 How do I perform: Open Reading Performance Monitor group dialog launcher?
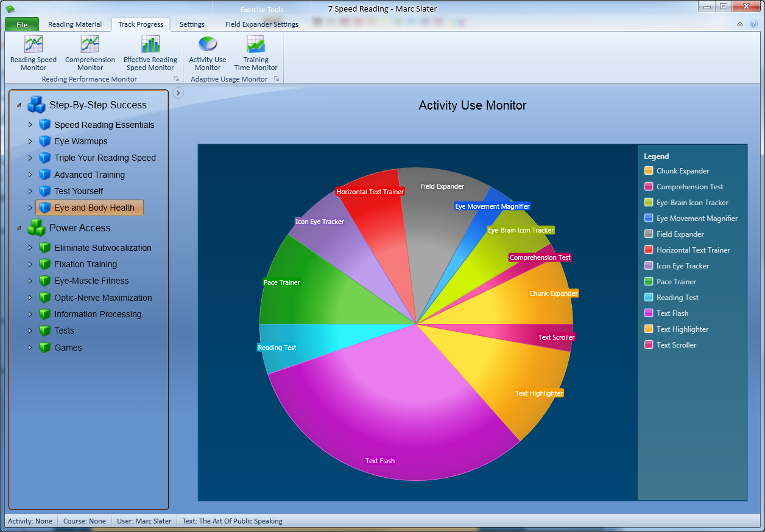(x=177, y=79)
